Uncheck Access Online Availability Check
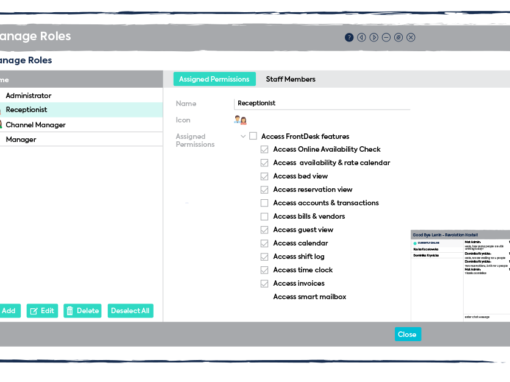Screen dimensions: 510x382 (x=264, y=149)
